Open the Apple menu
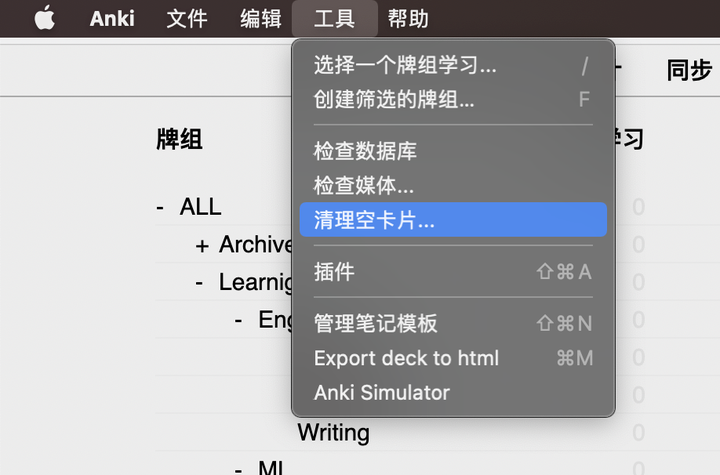Viewport: 720px width, 475px height. 44,19
